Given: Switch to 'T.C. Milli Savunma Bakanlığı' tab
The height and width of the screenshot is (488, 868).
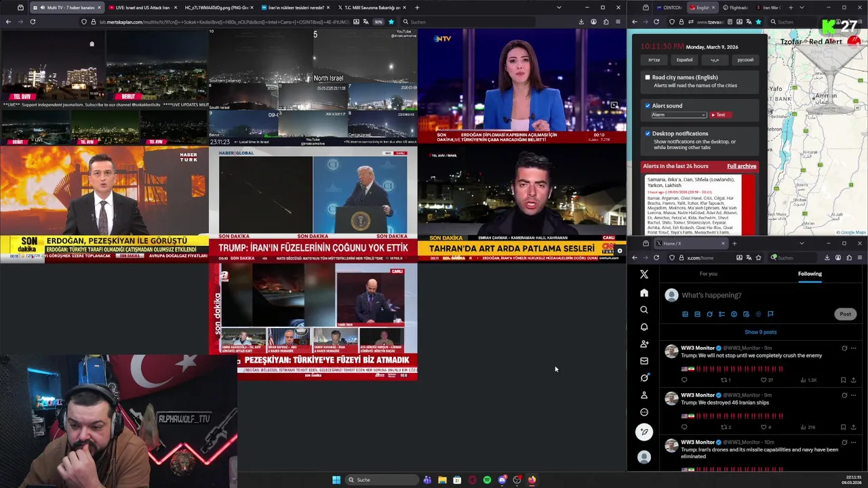Looking at the screenshot, I should click(x=371, y=7).
